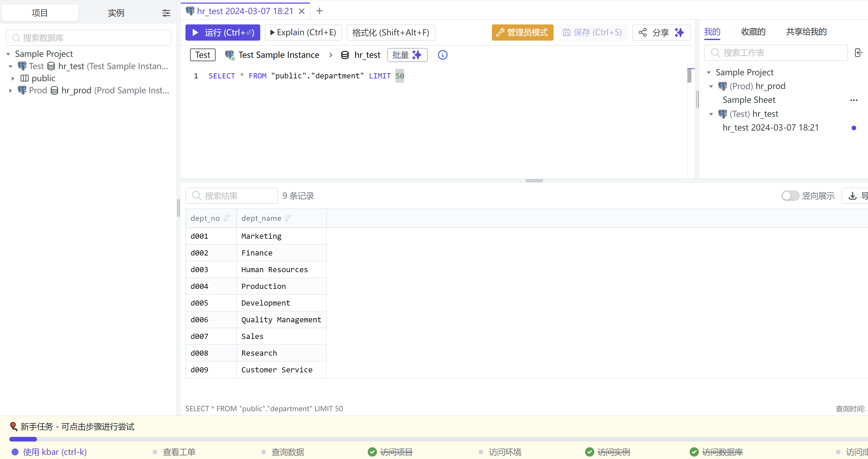Click the 保存 (Ctrl+S) button

click(592, 32)
